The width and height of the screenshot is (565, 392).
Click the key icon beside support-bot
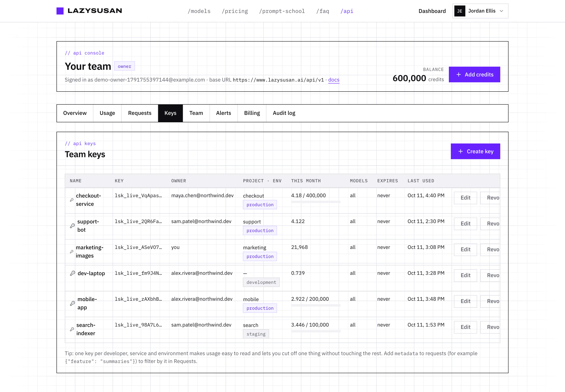[x=72, y=226]
